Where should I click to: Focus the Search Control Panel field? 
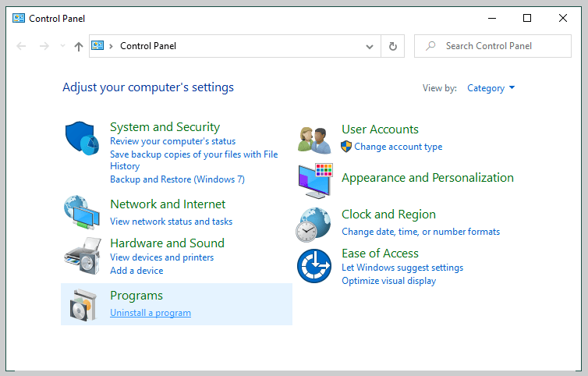pyautogui.click(x=492, y=46)
